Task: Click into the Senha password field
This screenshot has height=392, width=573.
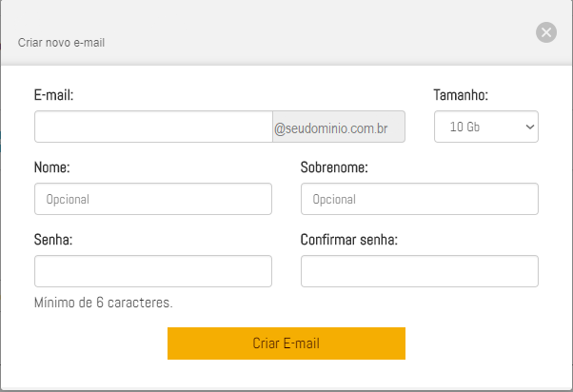Action: (x=153, y=271)
